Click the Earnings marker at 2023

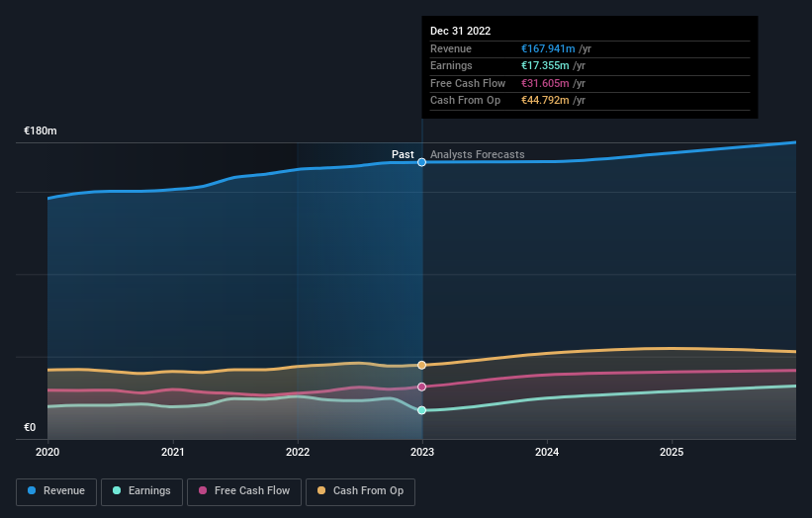[422, 410]
